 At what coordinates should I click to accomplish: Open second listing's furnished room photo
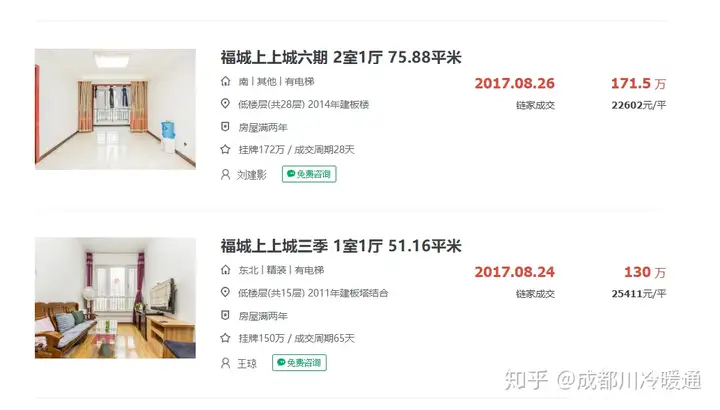pyautogui.click(x=115, y=298)
